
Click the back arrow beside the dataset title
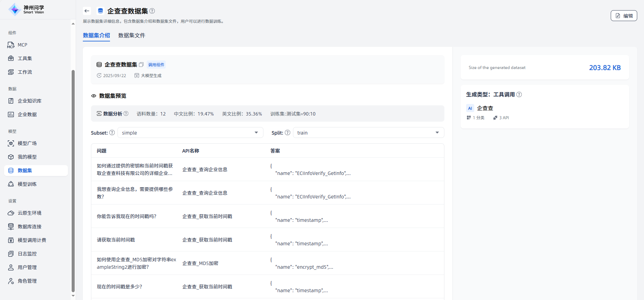pos(87,11)
